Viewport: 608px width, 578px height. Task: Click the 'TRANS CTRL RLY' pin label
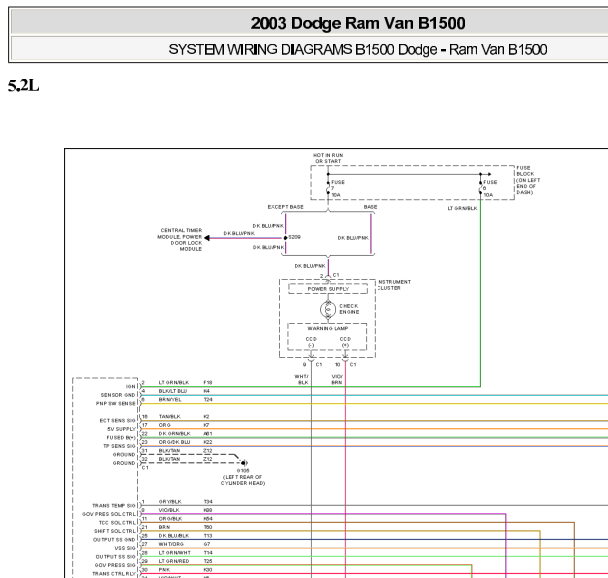click(x=114, y=574)
